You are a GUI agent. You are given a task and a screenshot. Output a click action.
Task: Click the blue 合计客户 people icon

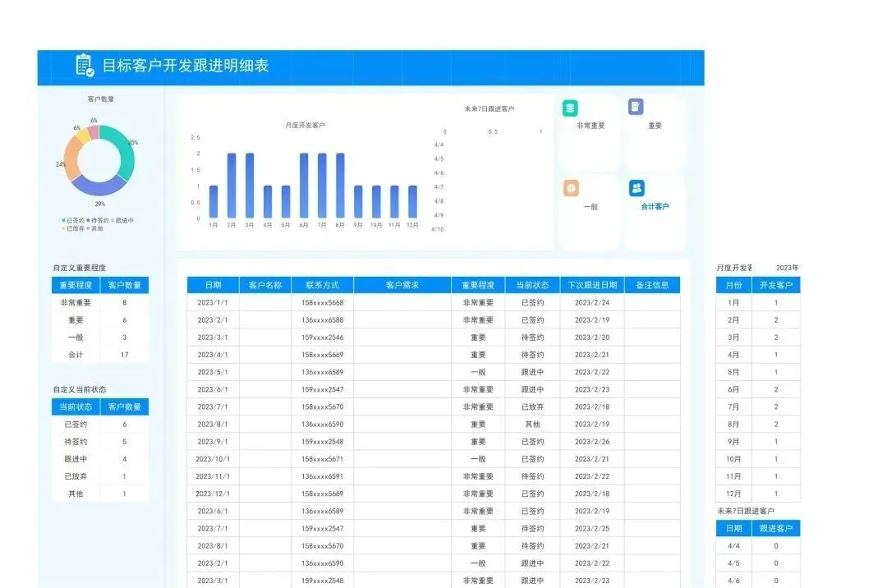click(637, 188)
